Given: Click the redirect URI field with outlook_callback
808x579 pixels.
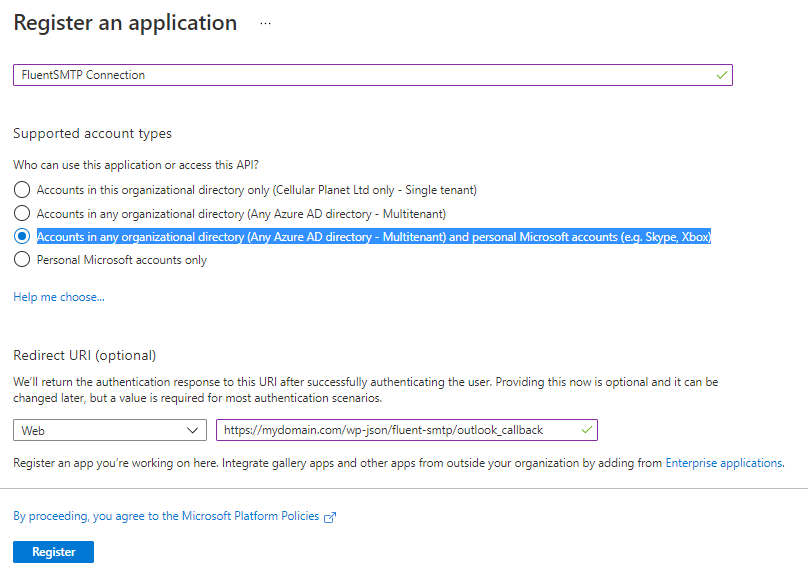Looking at the screenshot, I should coord(407,430).
